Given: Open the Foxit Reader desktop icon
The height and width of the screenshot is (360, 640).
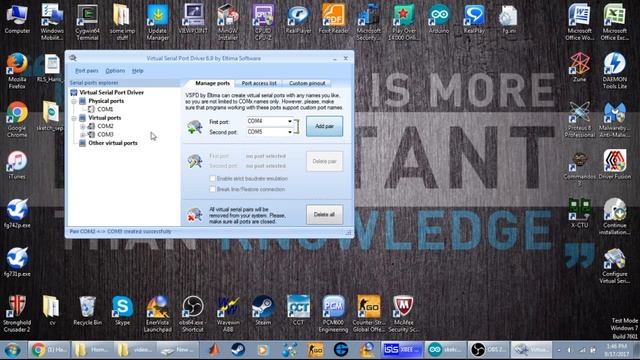Looking at the screenshot, I should (x=333, y=19).
